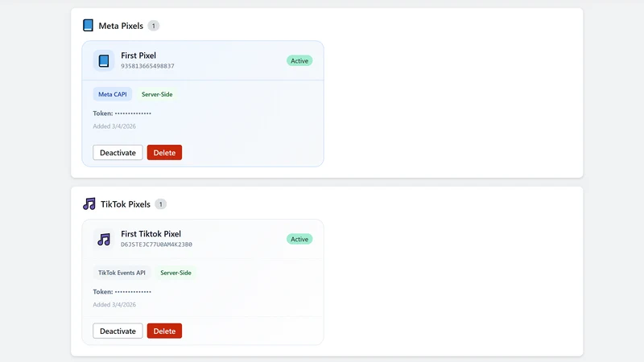Click the TikTok pixel ID D6JSTEJC77U0AM4K23B0

(156, 245)
